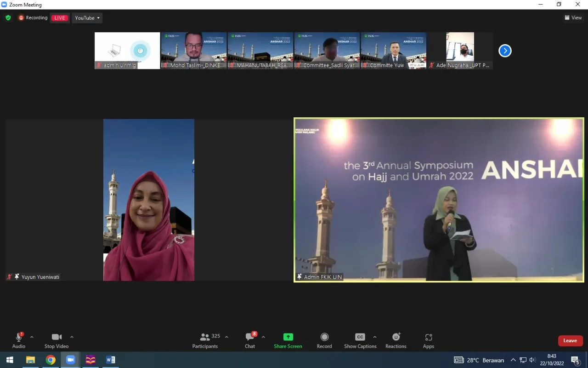Screen dimensions: 588x368
Task: Open the View layout menu
Action: pos(573,18)
